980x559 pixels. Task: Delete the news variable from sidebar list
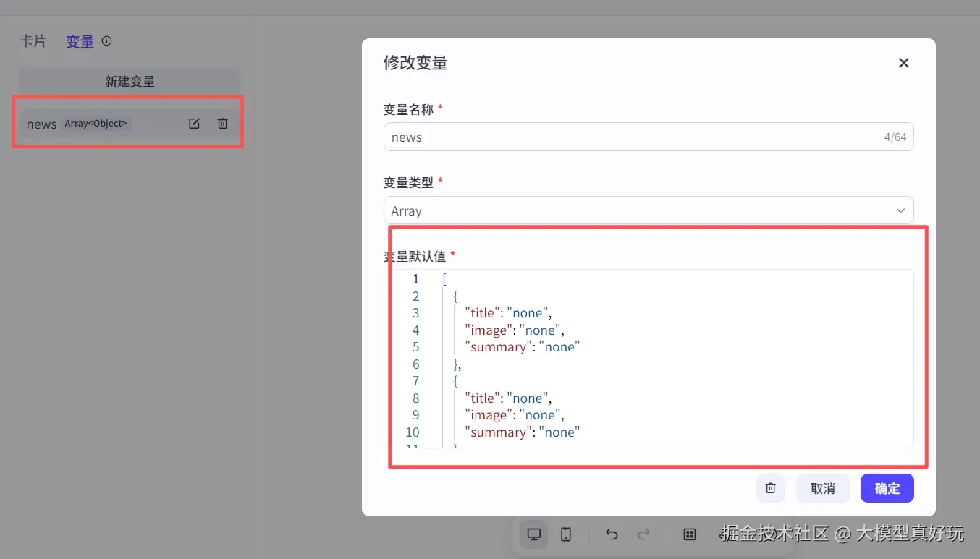click(223, 124)
